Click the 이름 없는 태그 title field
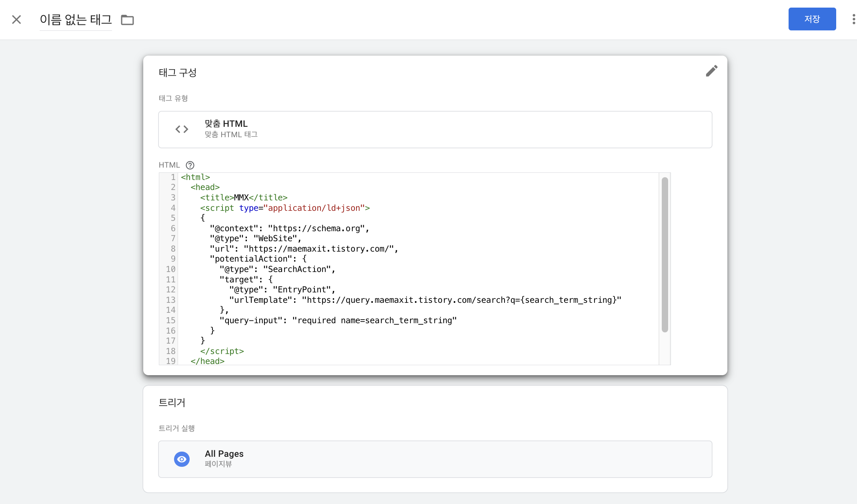This screenshot has width=857, height=504. coord(76,20)
